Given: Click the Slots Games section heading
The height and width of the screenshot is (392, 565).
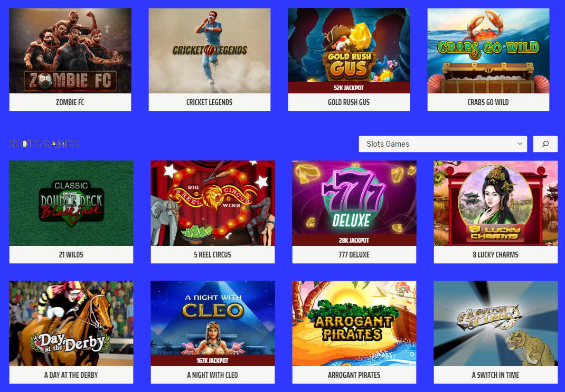Looking at the screenshot, I should (x=44, y=144).
